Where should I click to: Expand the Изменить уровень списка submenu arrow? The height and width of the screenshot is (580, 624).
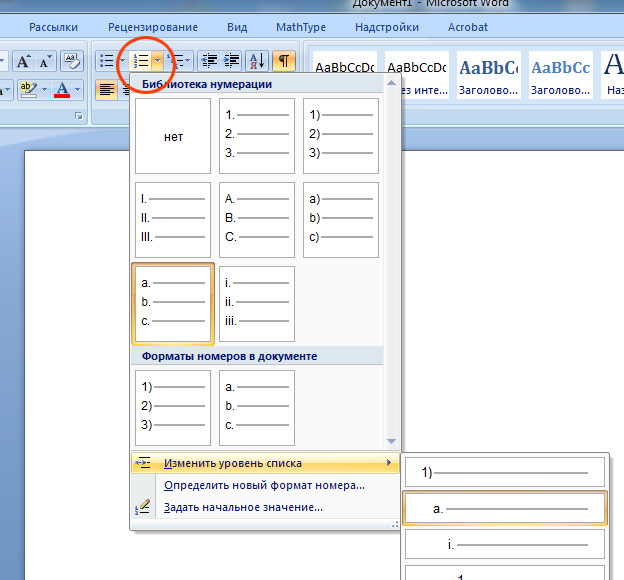tap(389, 463)
